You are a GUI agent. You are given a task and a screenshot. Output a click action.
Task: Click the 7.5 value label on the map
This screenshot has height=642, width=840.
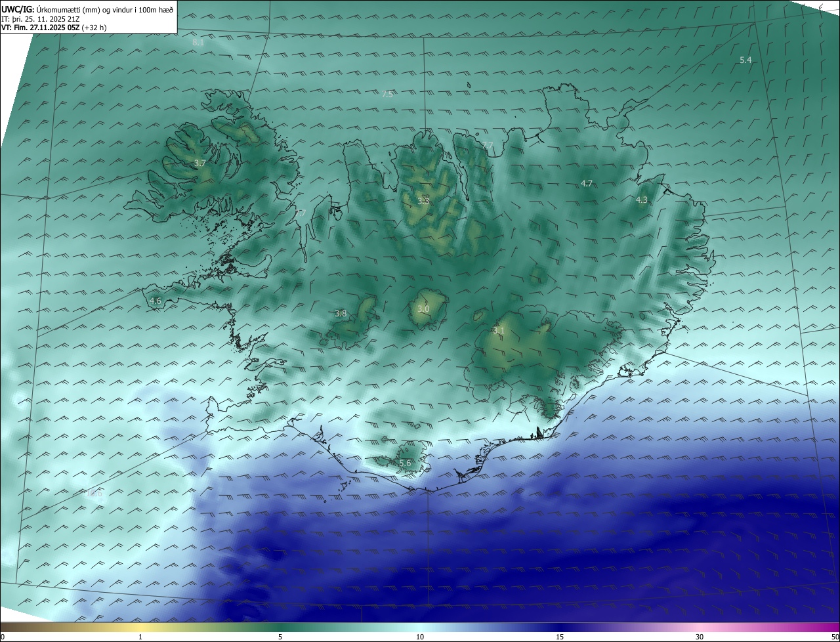click(x=387, y=95)
